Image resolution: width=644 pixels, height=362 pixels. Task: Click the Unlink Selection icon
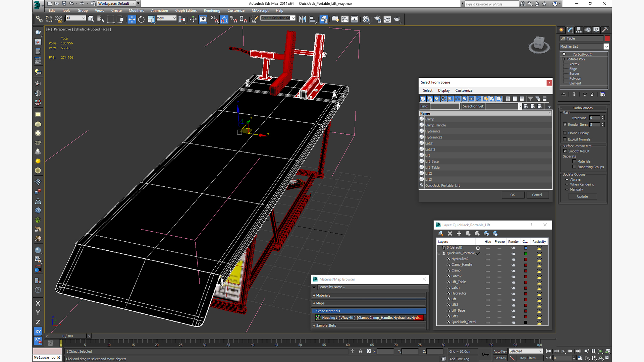click(49, 19)
